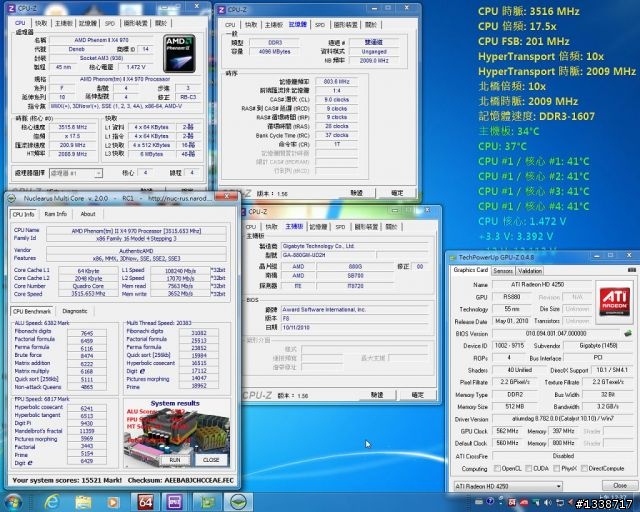Screen dimensions: 640x512
Task: Select the CPU Benchmark tab in Nuclearus
Action: tap(32, 311)
